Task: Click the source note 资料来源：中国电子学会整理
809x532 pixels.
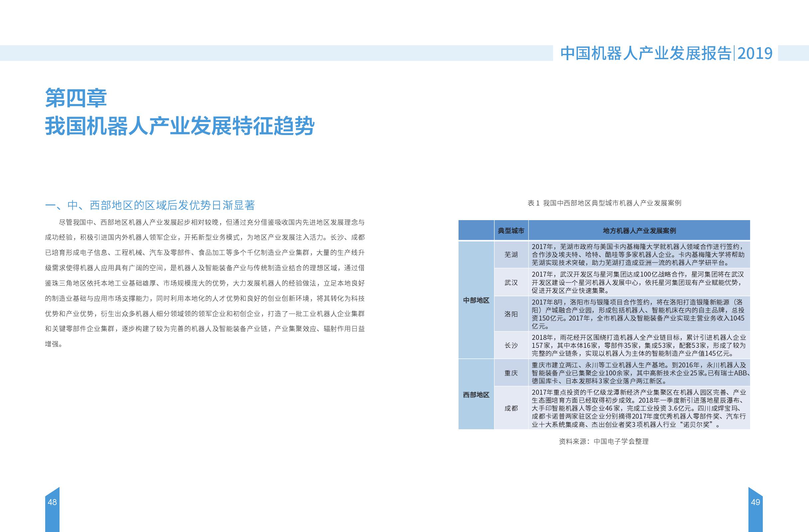Action: (604, 442)
